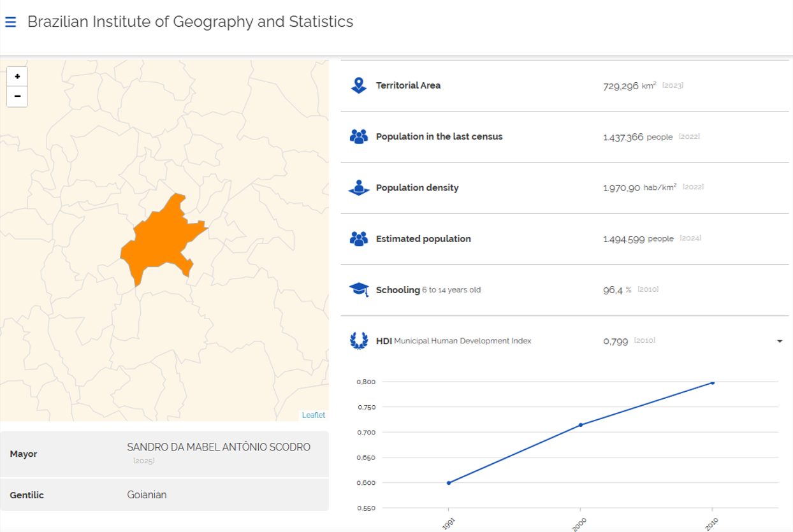The height and width of the screenshot is (532, 793).
Task: Open the Territorial Area row
Action: pos(565,85)
